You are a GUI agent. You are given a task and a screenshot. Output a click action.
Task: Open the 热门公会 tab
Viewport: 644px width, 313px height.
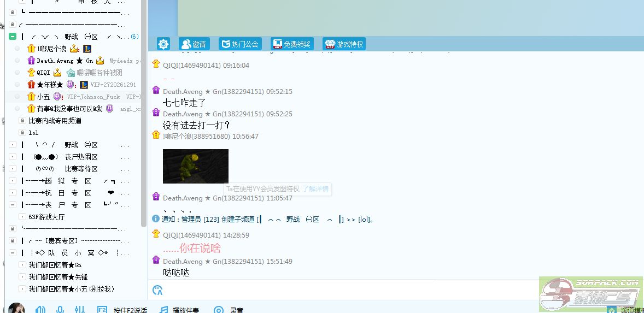240,44
